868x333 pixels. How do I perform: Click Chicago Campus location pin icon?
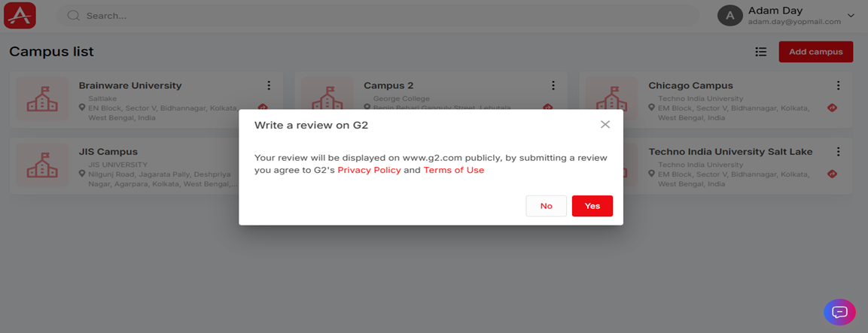click(x=652, y=107)
